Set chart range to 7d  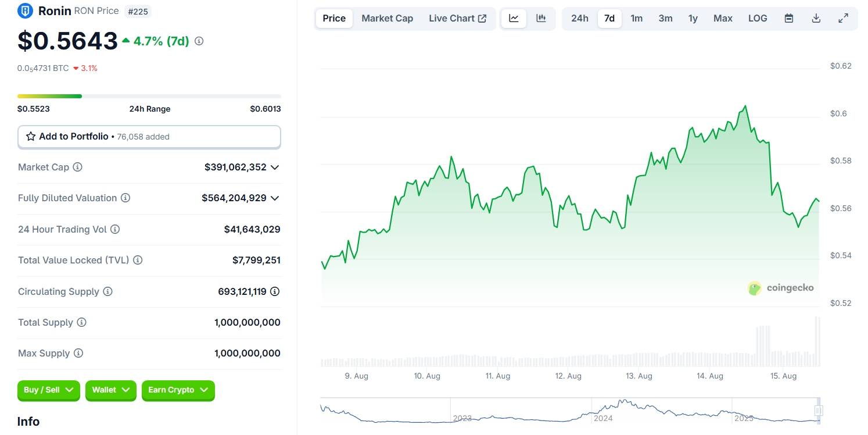(609, 18)
